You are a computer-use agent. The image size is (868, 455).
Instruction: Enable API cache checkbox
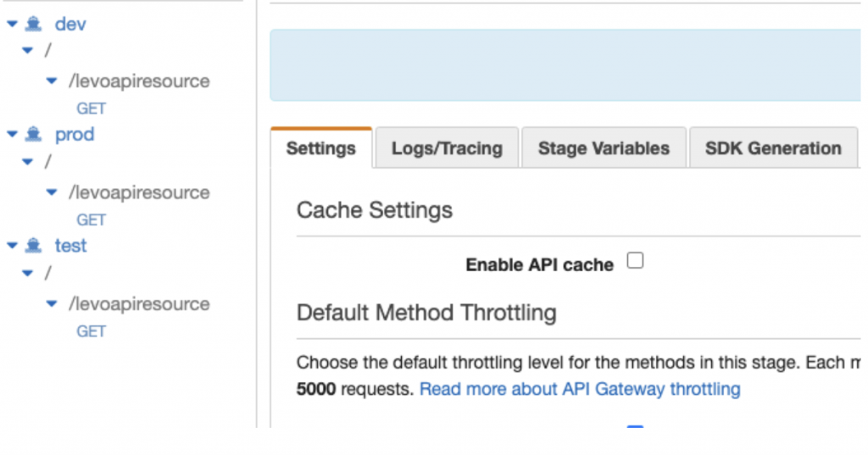tap(634, 261)
